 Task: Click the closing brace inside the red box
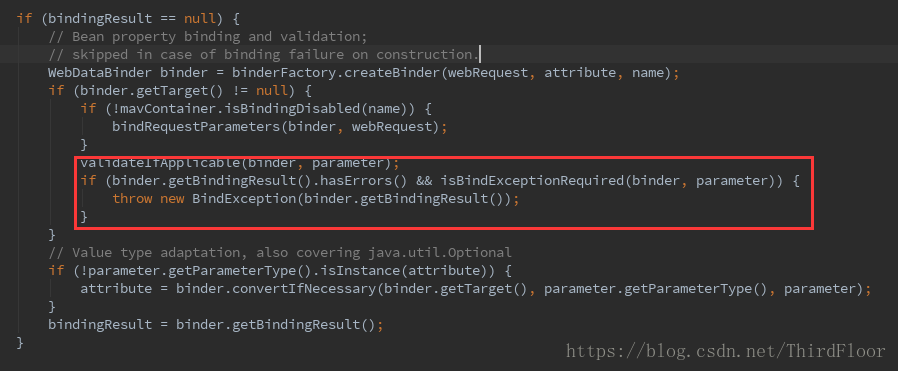(x=84, y=216)
